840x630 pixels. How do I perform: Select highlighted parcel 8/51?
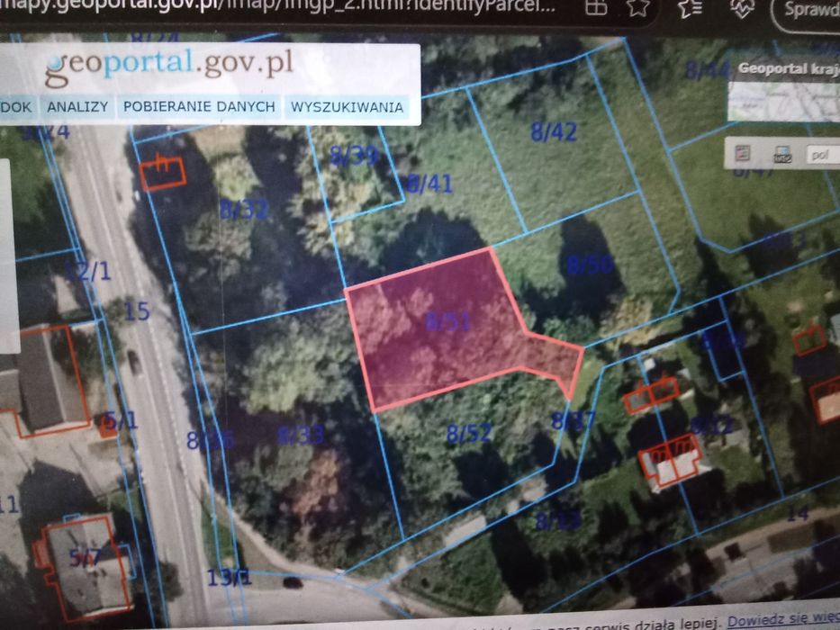[x=447, y=321]
